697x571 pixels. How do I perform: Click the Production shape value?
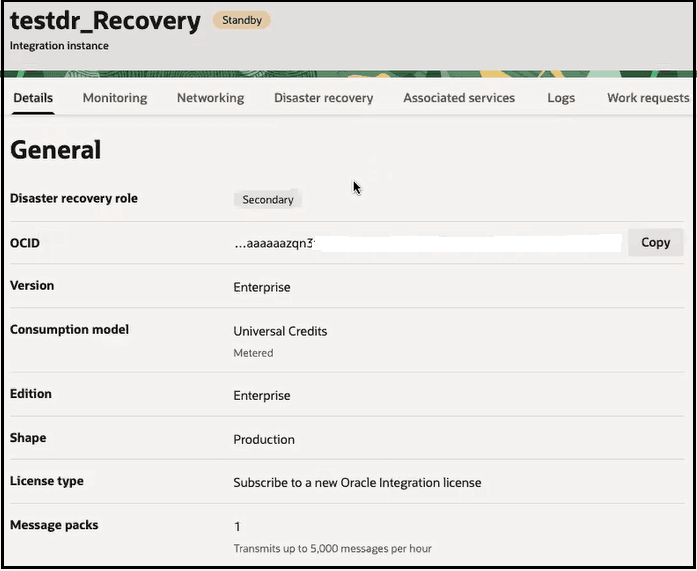264,439
